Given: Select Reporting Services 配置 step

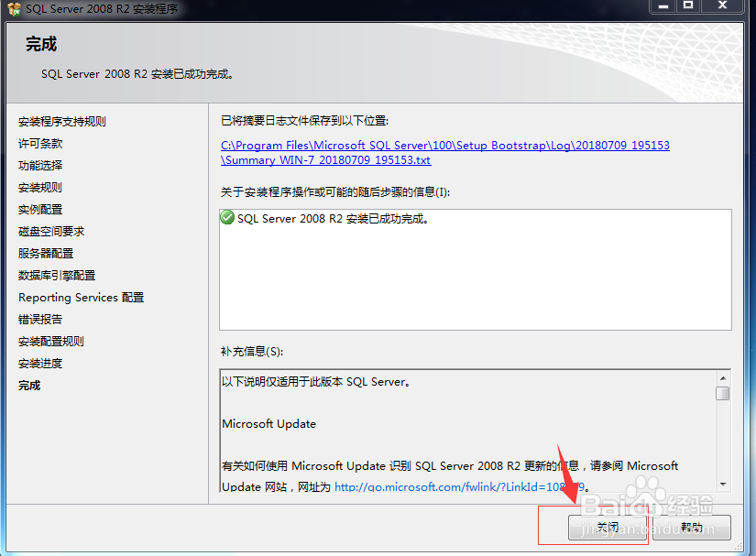Looking at the screenshot, I should pyautogui.click(x=81, y=298).
